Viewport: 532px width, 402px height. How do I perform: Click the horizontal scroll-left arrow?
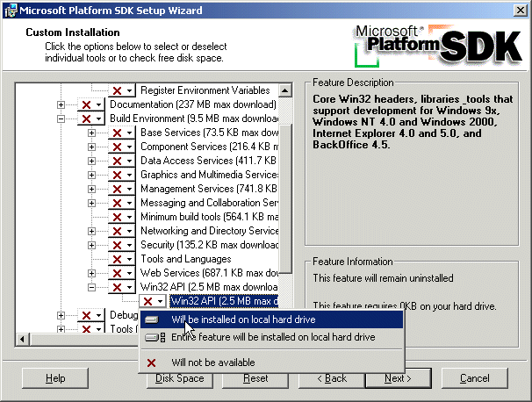23,339
